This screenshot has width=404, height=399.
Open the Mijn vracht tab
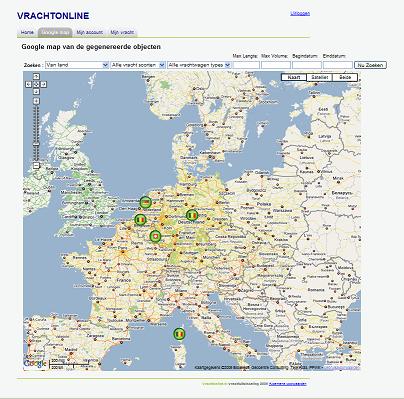pos(122,32)
